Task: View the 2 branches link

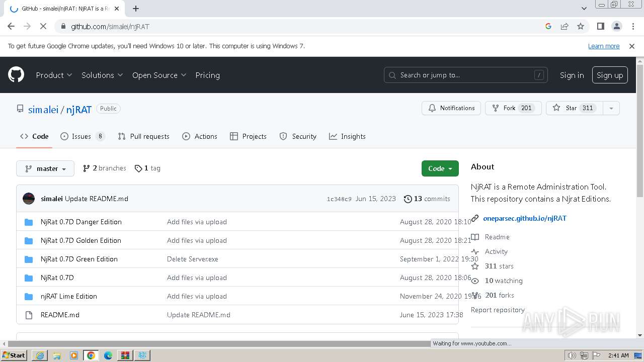Action: tap(104, 168)
